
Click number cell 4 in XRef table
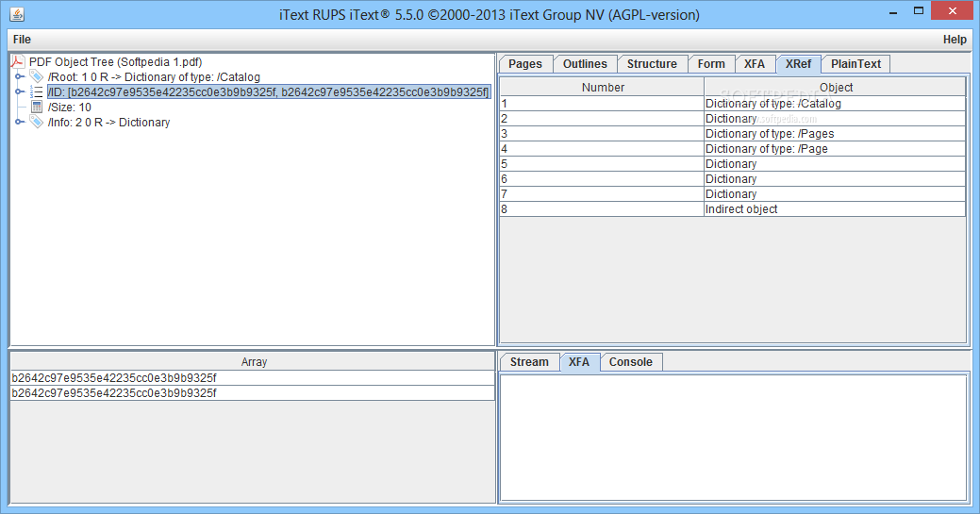pos(602,149)
